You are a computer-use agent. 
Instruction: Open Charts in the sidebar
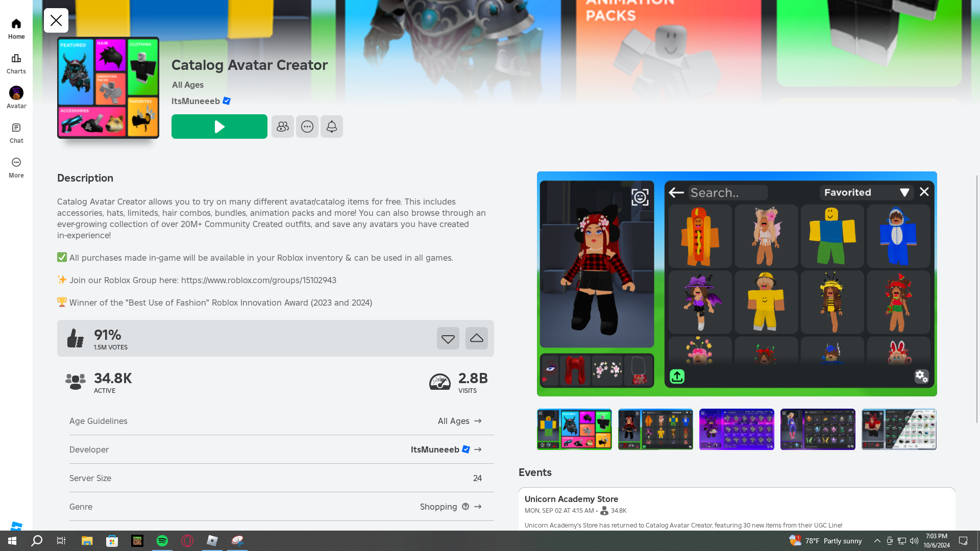tap(16, 63)
